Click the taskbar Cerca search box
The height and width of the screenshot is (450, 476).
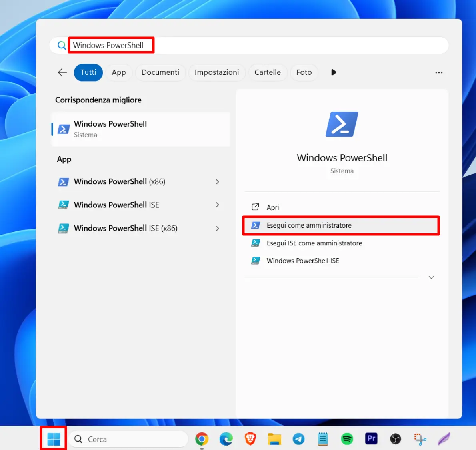[128, 439]
